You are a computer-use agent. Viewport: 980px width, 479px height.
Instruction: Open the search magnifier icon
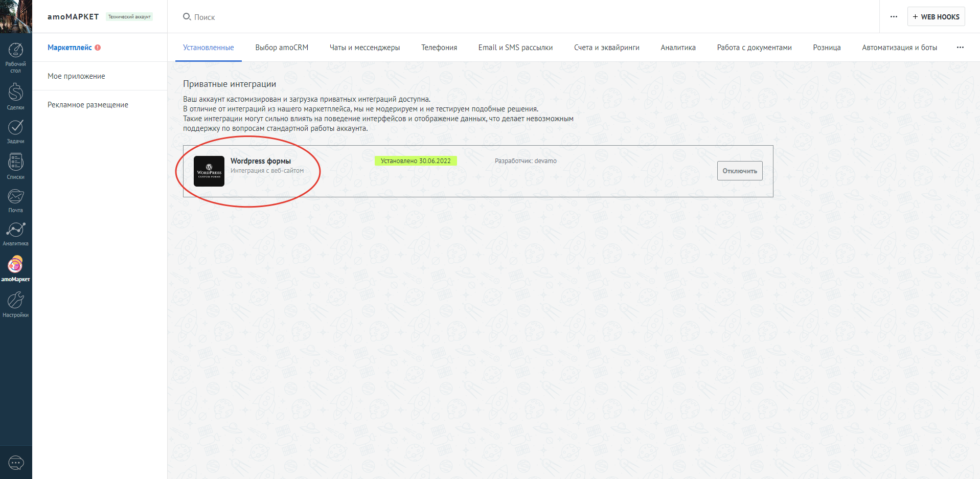click(x=186, y=16)
